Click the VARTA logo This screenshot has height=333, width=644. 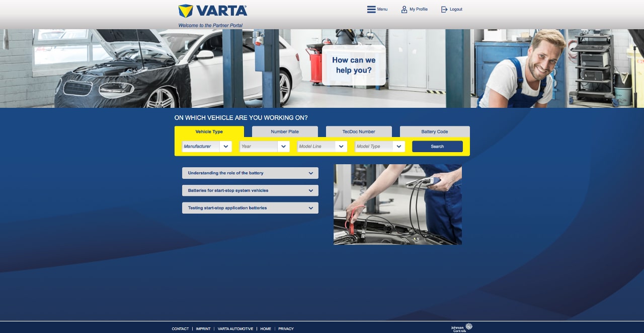pyautogui.click(x=213, y=11)
